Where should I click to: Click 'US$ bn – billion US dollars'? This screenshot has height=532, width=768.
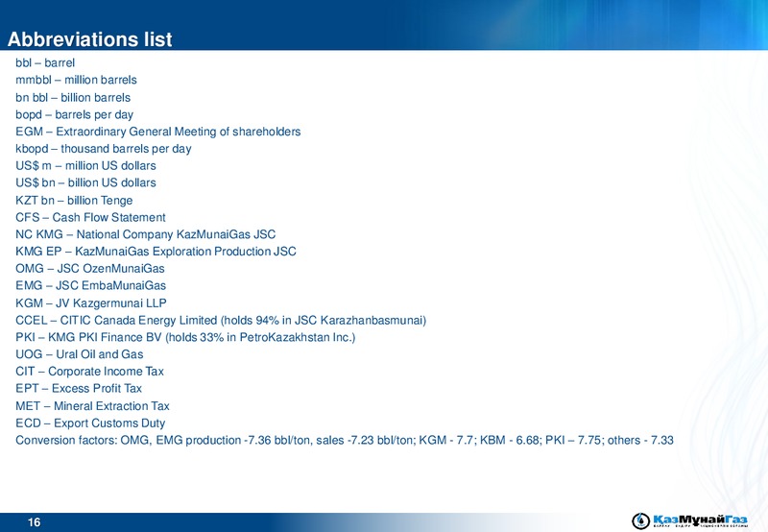pyautogui.click(x=85, y=182)
